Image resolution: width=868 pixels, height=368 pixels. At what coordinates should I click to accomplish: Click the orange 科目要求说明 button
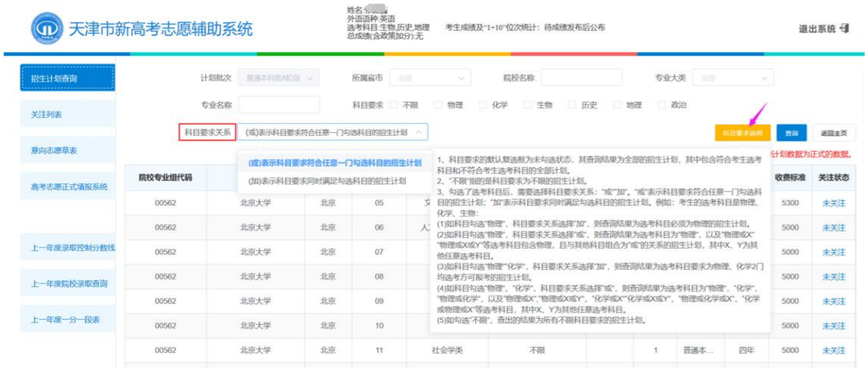(x=742, y=133)
